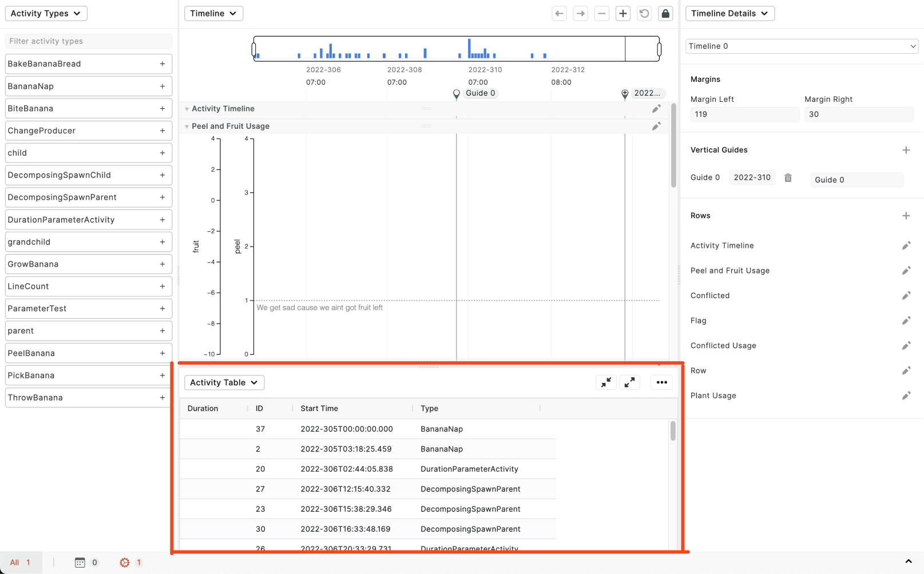Click the Filter activity types search field
This screenshot has height=574, width=924.
[88, 41]
